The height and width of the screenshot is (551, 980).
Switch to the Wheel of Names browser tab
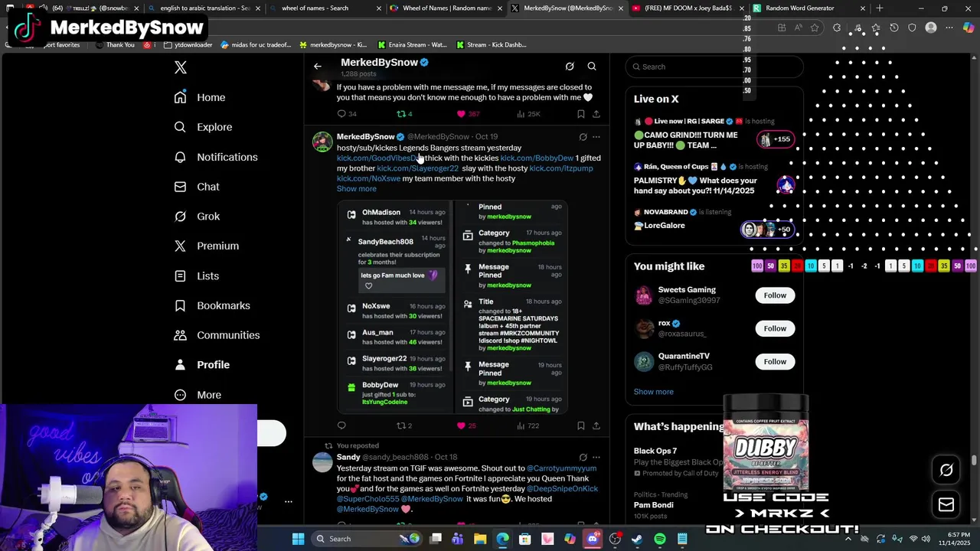coord(446,8)
